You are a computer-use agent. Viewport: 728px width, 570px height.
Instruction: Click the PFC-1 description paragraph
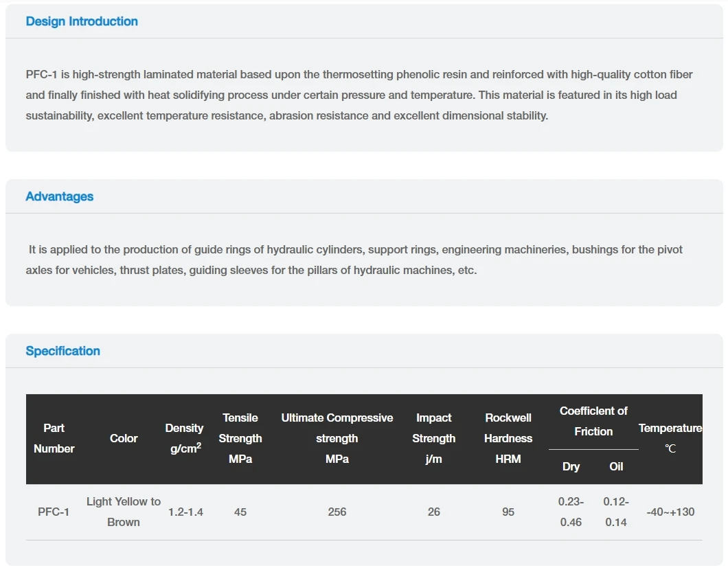[359, 95]
